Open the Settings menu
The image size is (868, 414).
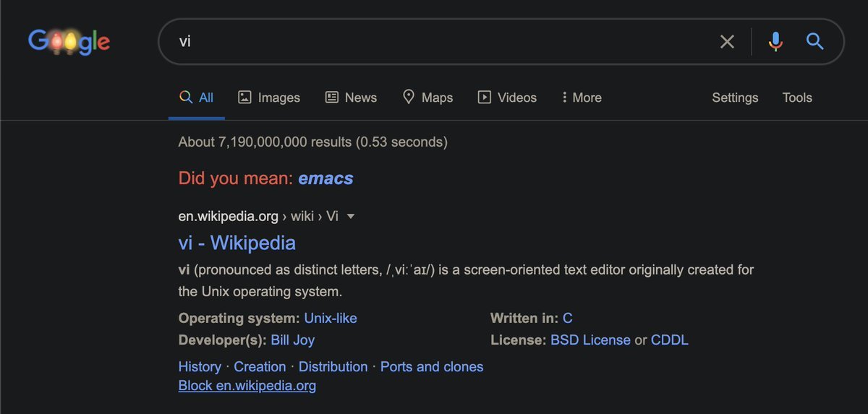pos(735,98)
